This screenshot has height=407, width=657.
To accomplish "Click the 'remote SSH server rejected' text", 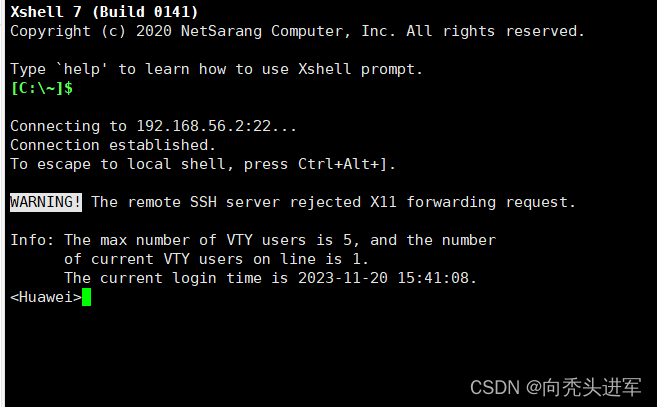I will 244,202.
